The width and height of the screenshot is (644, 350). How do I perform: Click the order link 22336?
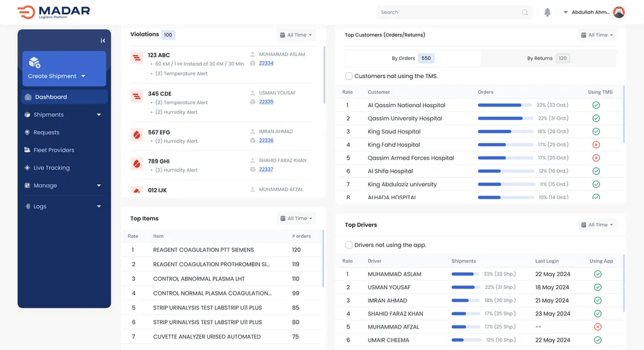coord(266,141)
